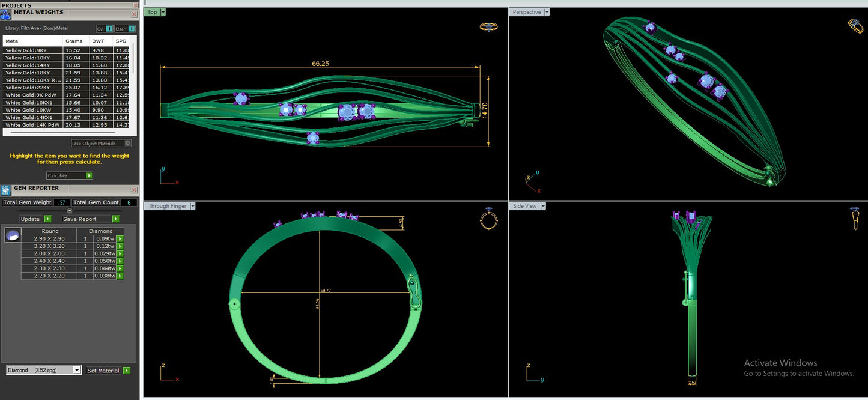Select the Through Finger viewport label
Image resolution: width=868 pixels, height=400 pixels.
click(x=167, y=206)
